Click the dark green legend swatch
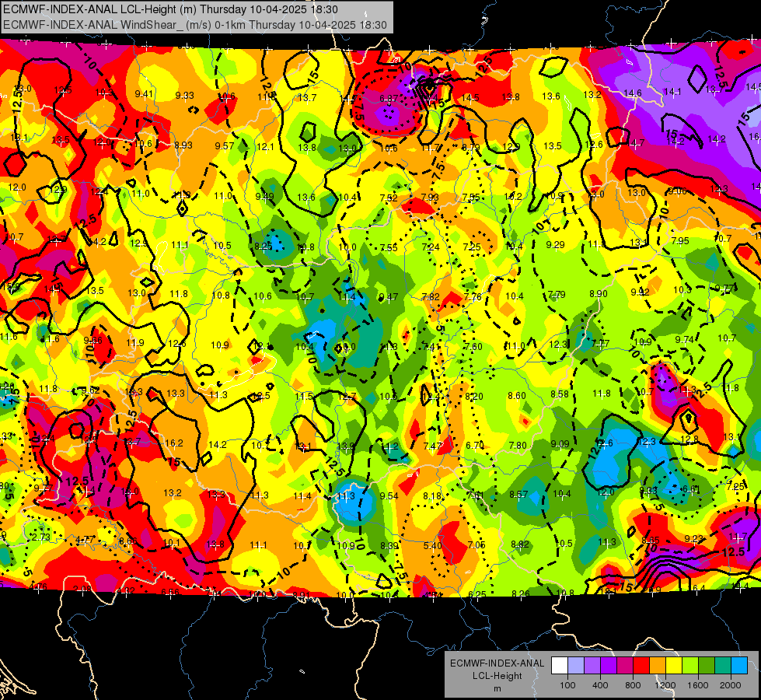The height and width of the screenshot is (700, 761). (x=706, y=666)
